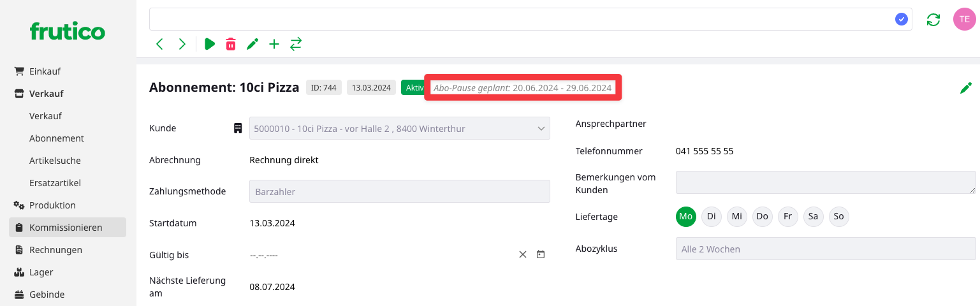
Task: Click the green plus add icon
Action: (274, 44)
